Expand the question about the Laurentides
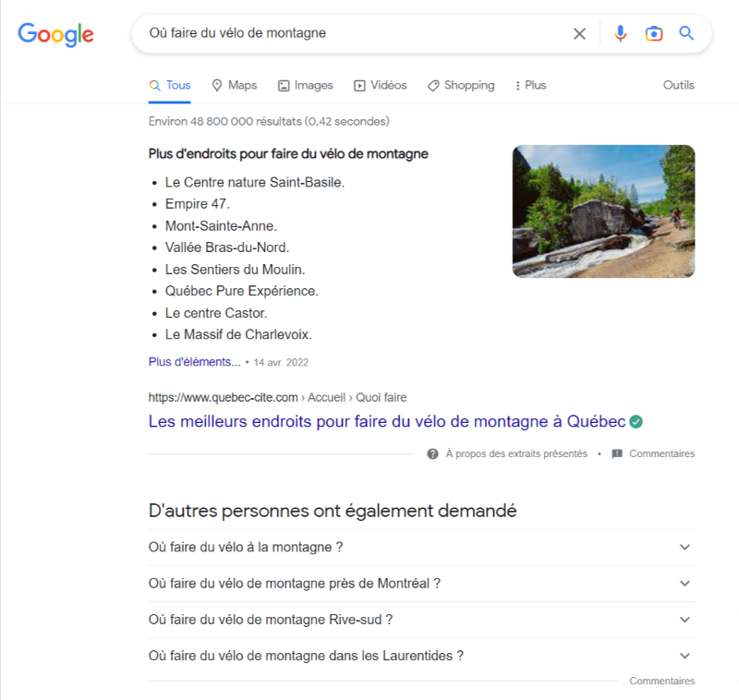 click(421, 656)
